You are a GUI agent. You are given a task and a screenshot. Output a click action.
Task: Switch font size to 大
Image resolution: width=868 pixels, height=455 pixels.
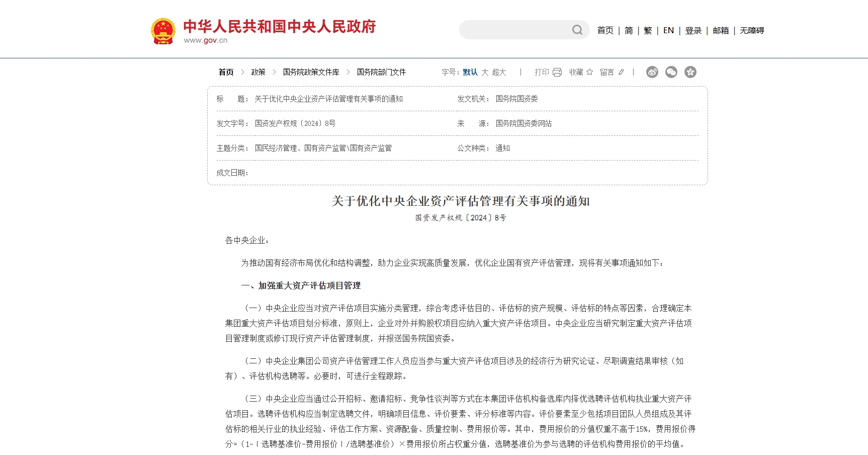(485, 72)
